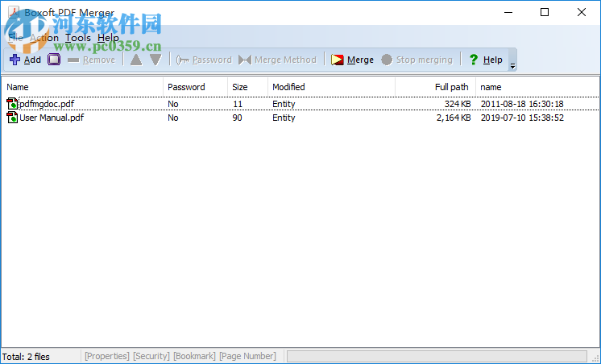601x364 pixels.
Task: Click the date 2011-08-18 16:30:18
Action: [x=522, y=104]
